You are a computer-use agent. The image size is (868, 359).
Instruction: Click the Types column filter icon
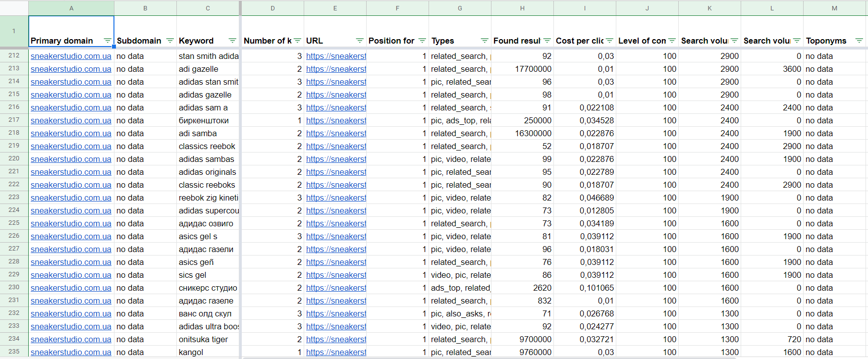(485, 41)
